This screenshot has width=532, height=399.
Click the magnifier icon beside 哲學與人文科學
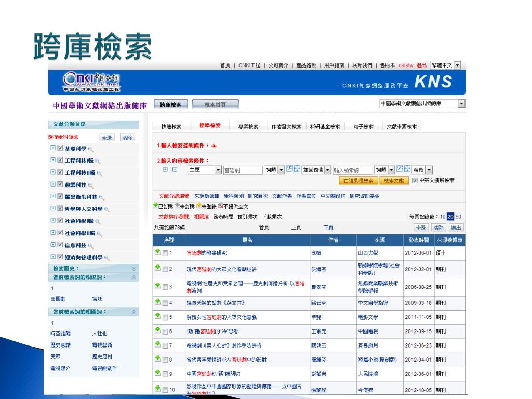click(x=107, y=209)
